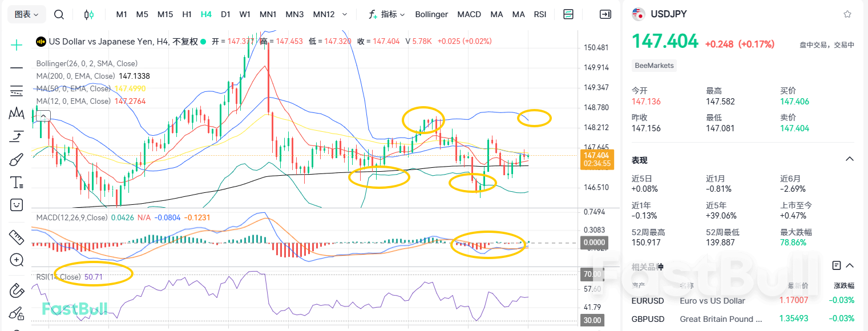Switch to the D1 timeframe
868x331 pixels.
[x=225, y=14]
